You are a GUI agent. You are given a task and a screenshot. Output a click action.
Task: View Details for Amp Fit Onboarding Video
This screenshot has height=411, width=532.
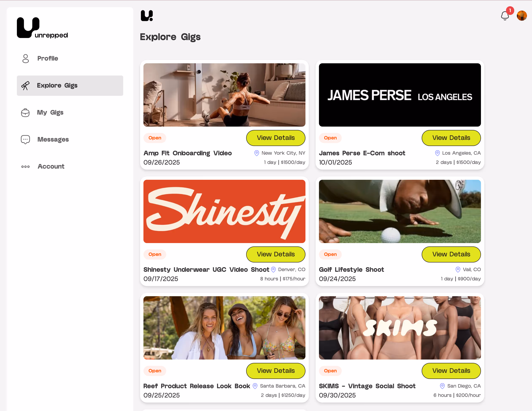pos(276,138)
